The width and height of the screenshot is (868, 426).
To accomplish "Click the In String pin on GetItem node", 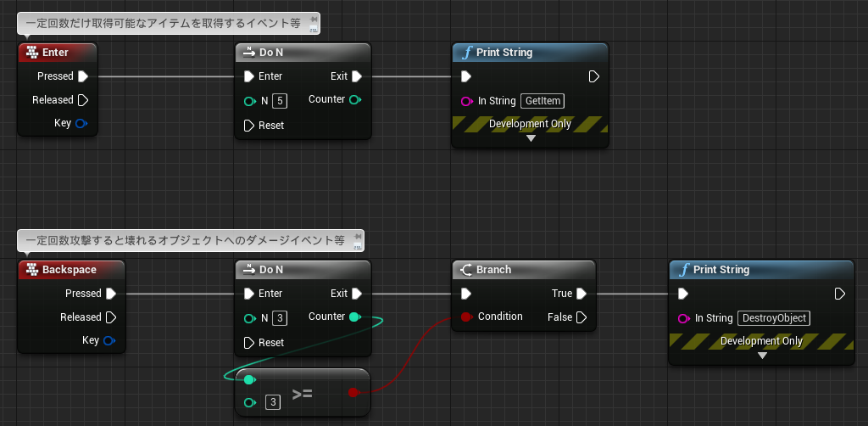I will coord(467,101).
